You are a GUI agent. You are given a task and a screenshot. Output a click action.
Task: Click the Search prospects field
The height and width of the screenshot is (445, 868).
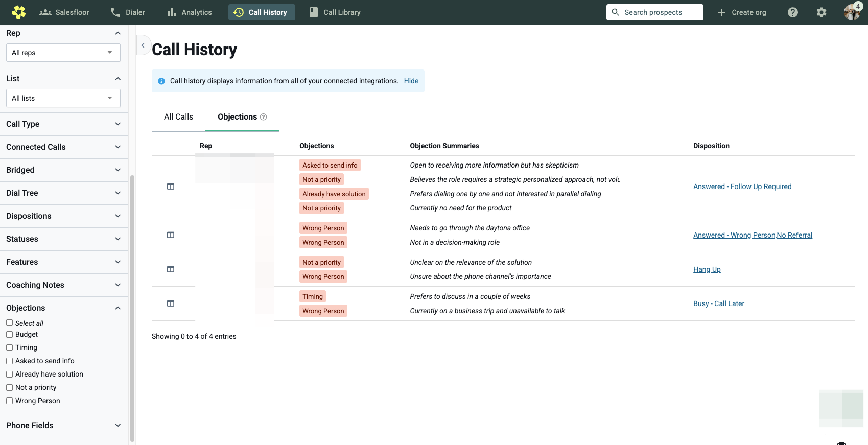click(654, 12)
